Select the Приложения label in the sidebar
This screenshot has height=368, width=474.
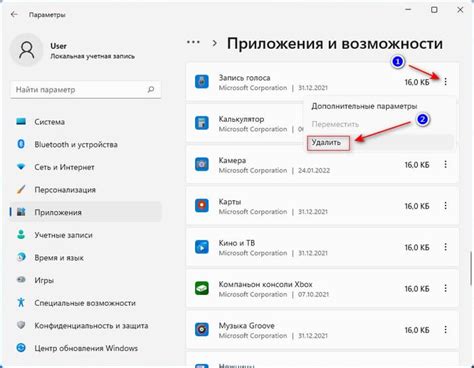(x=58, y=212)
